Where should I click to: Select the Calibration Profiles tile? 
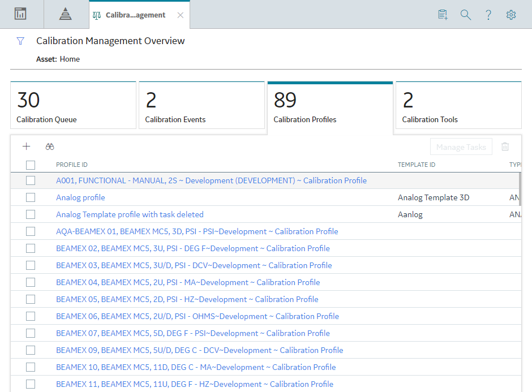pyautogui.click(x=330, y=108)
